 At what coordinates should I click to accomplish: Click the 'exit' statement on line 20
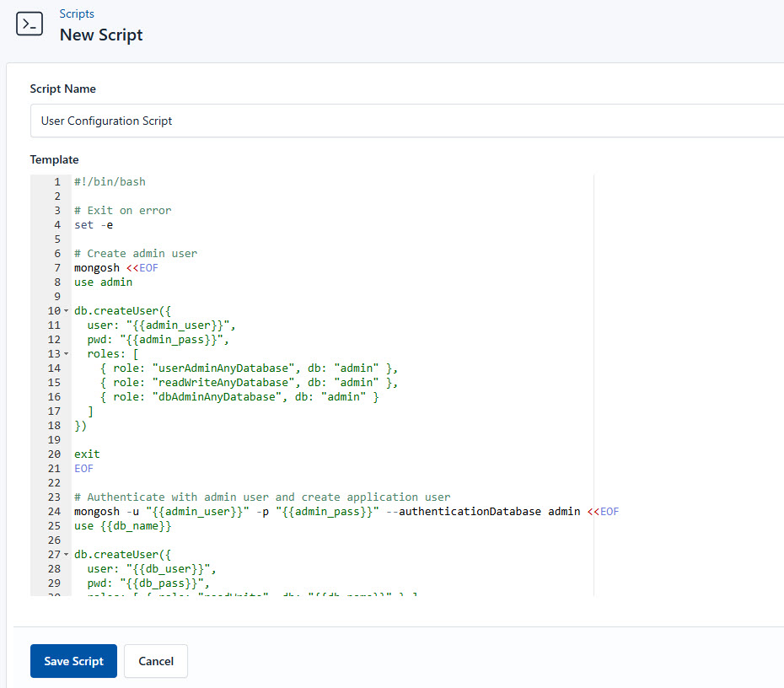tap(86, 454)
